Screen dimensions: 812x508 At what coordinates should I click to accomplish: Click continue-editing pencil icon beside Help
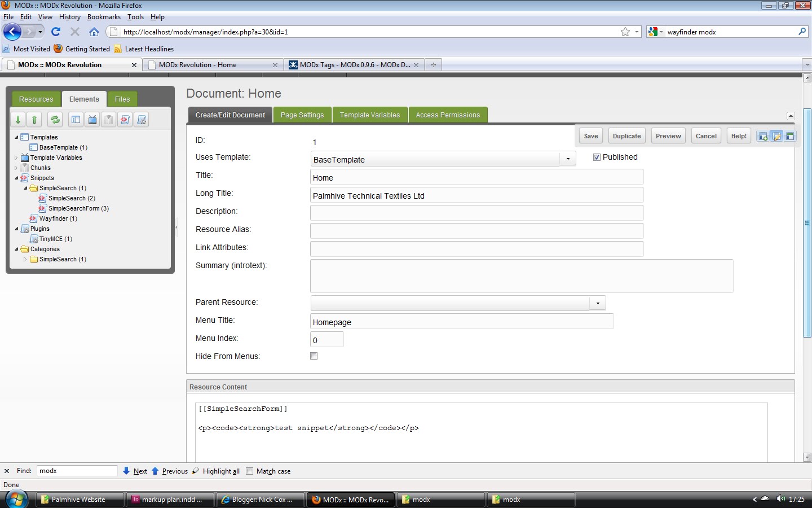(776, 136)
